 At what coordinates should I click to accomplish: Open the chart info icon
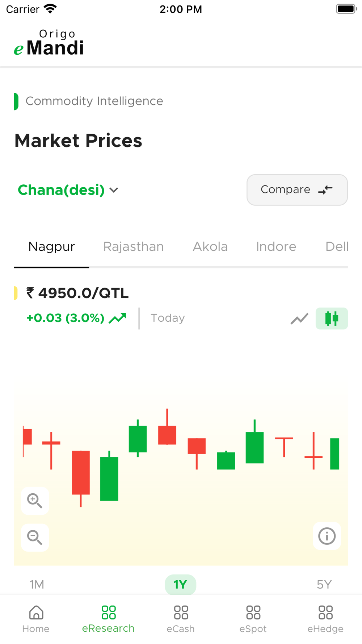click(327, 536)
